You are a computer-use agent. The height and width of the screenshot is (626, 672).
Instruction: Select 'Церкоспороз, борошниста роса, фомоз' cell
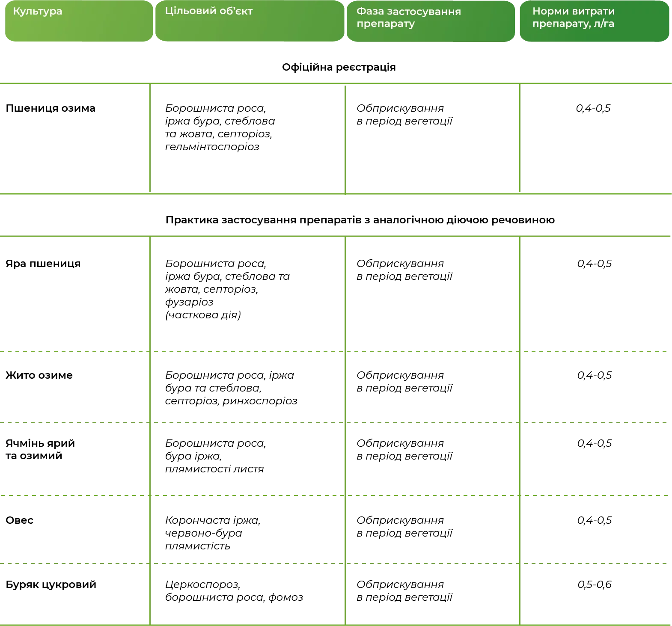click(x=234, y=591)
